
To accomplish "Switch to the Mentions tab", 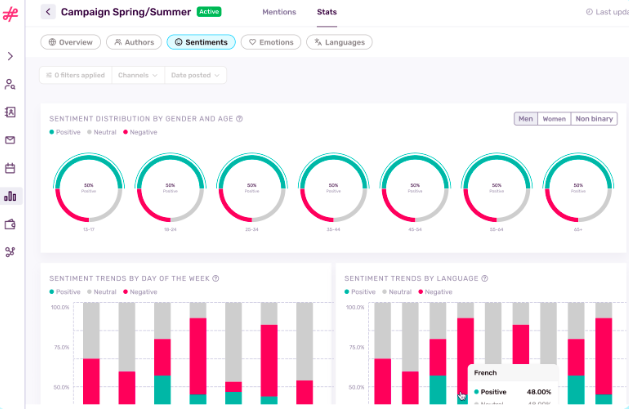I will 279,12.
